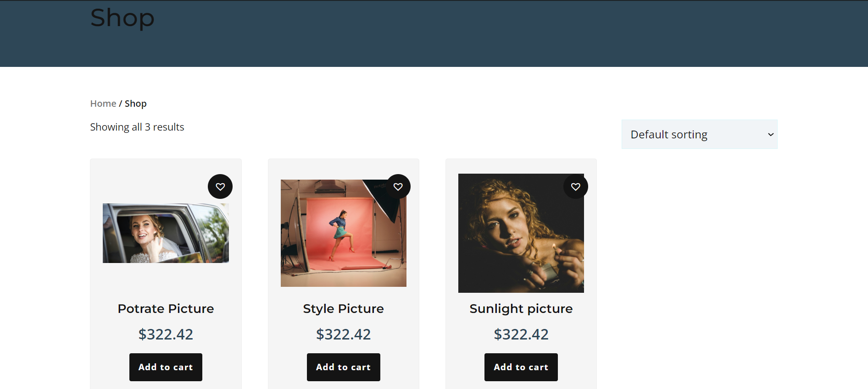
Task: Favorite the Sunlight picture with heart icon
Action: click(575, 186)
